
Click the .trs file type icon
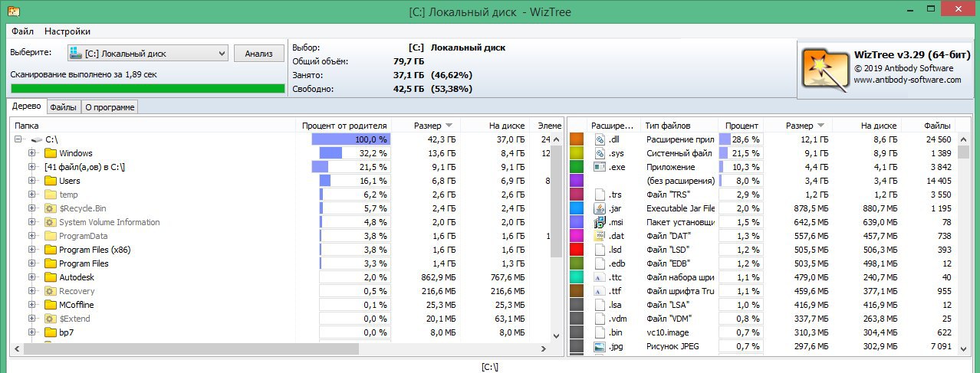(x=600, y=195)
